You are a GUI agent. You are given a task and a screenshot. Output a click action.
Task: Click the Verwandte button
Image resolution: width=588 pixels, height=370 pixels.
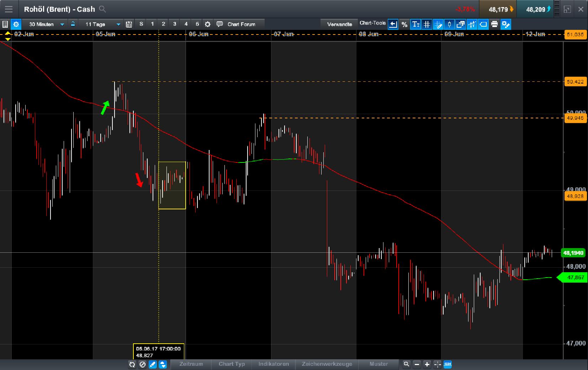pos(339,24)
